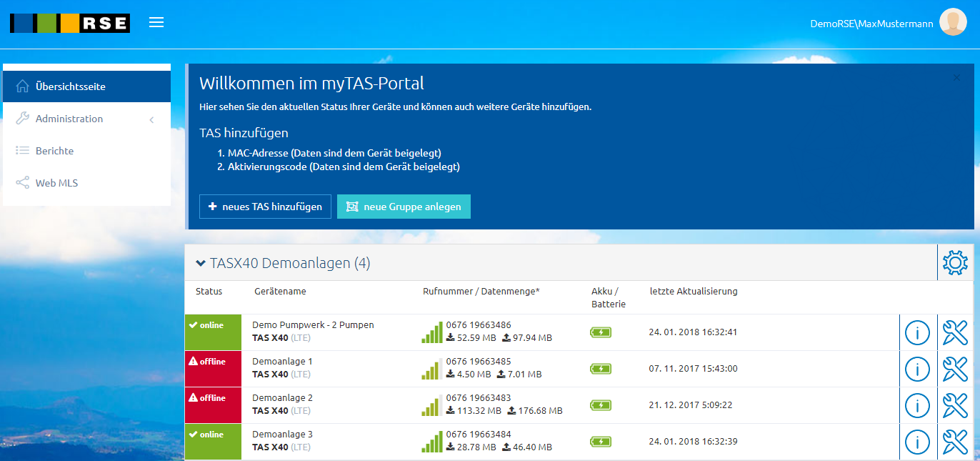Select device name Demoanlage 1
The height and width of the screenshot is (461, 980).
click(x=282, y=362)
